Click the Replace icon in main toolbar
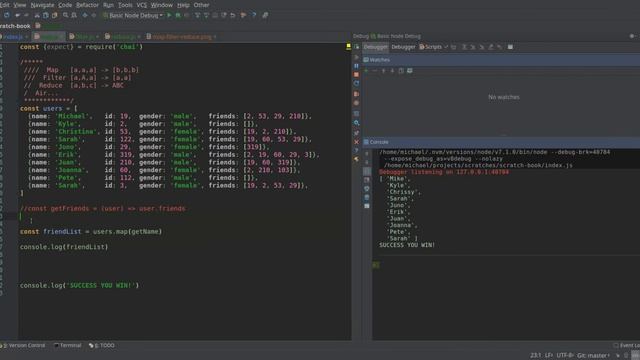Screen dimensions: 640x360 (74, 15)
